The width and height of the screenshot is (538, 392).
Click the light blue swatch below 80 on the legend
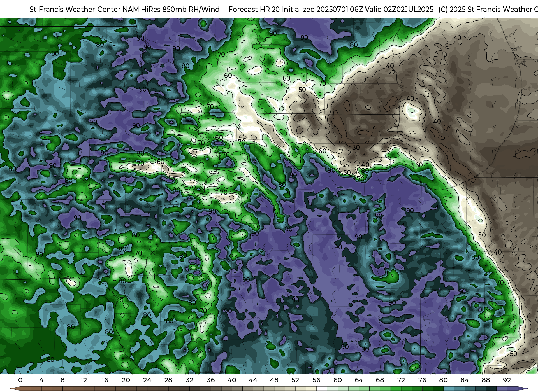(449, 389)
